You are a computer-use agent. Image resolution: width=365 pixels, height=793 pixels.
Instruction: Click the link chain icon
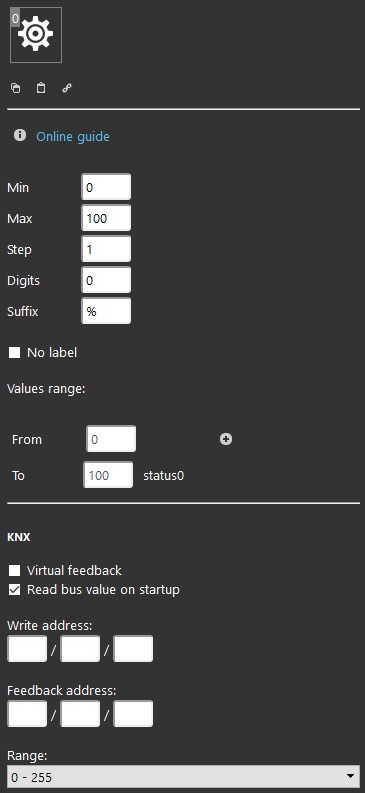67,88
